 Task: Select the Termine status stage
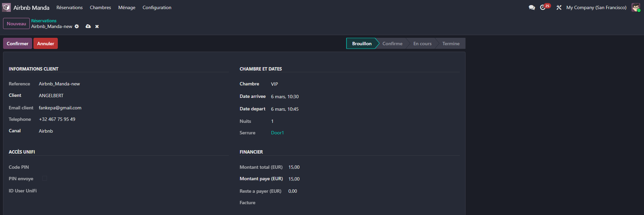451,44
